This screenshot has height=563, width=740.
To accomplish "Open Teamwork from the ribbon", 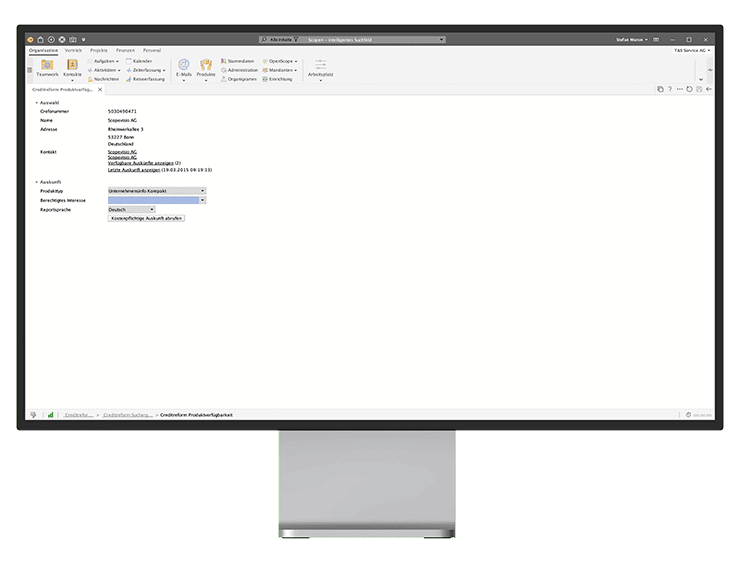I will 47,68.
